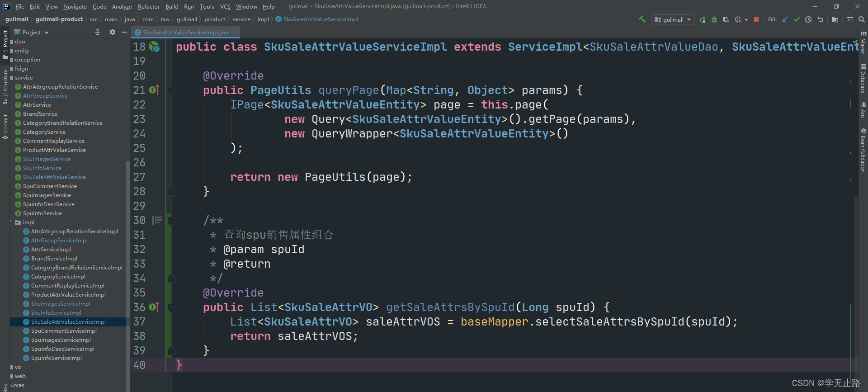The height and width of the screenshot is (392, 868).
Task: Toggle the Maven tool window on right
Action: (x=863, y=43)
